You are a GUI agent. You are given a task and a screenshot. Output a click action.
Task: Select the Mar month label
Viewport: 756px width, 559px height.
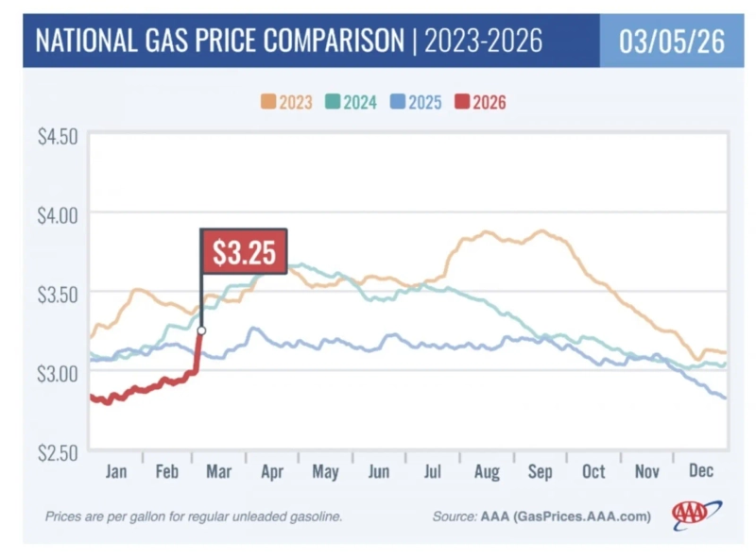click(221, 471)
